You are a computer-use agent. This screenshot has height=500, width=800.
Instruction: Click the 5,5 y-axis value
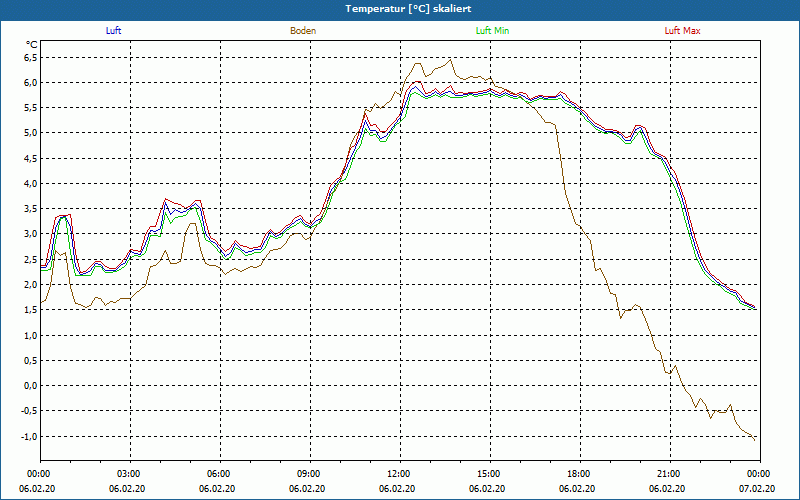point(31,108)
